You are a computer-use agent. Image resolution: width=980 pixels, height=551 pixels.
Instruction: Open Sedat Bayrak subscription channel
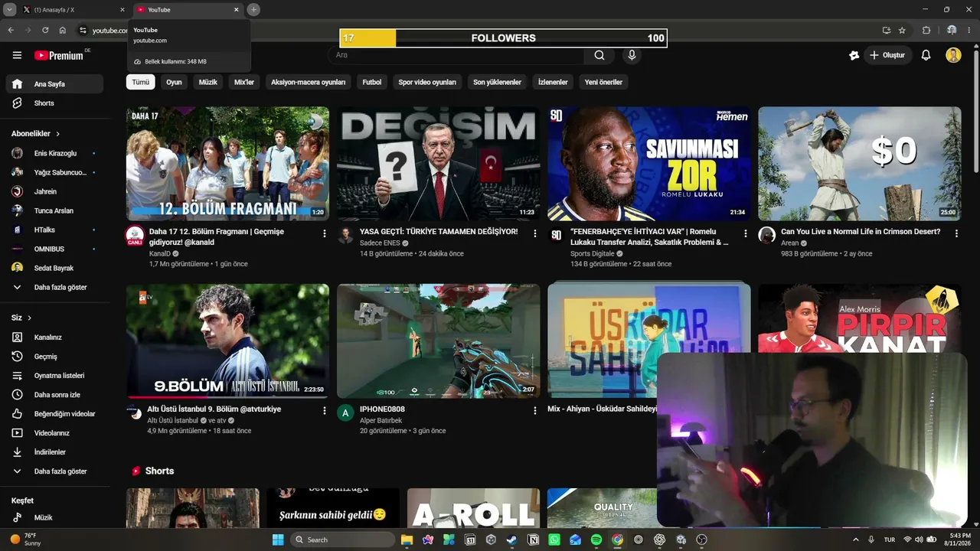pyautogui.click(x=54, y=268)
